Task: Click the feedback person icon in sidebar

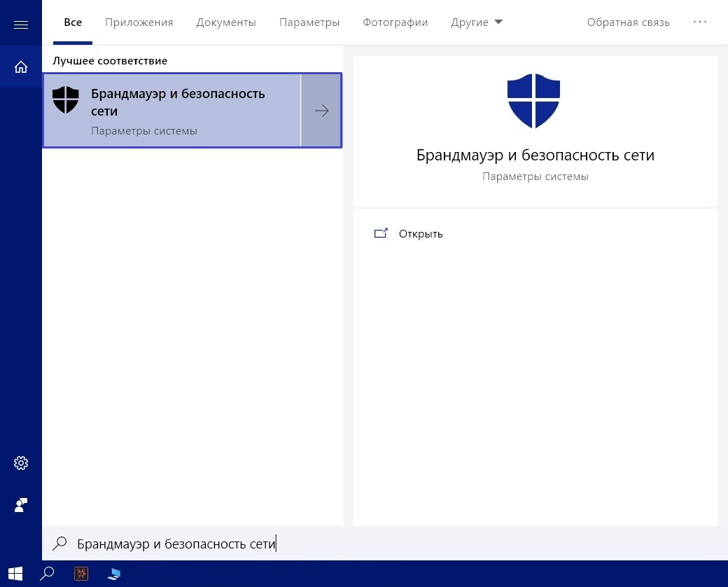Action: 21,505
